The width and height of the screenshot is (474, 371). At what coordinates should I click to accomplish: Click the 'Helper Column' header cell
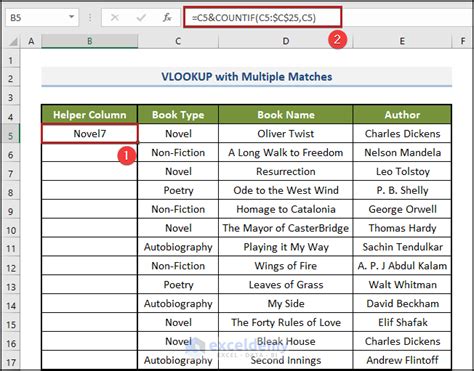click(x=90, y=115)
